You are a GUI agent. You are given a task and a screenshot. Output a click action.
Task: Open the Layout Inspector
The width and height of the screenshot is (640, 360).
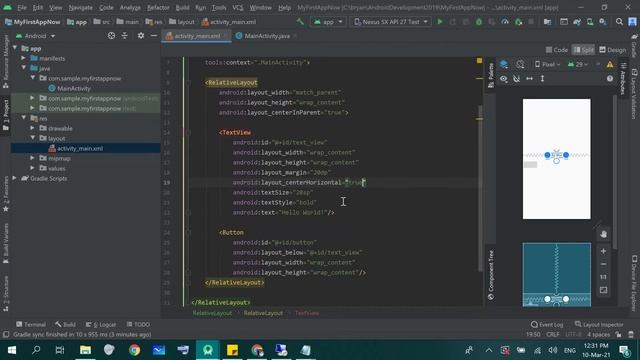click(599, 324)
